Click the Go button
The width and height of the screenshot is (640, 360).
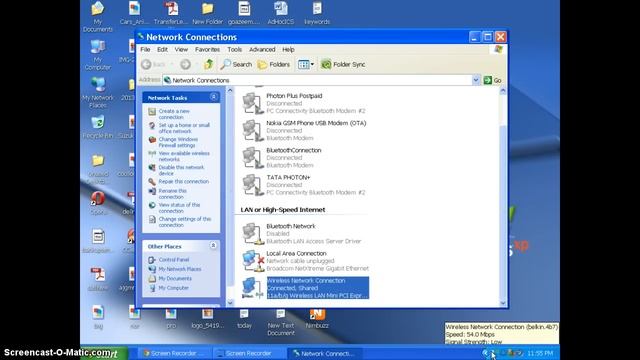[492, 80]
